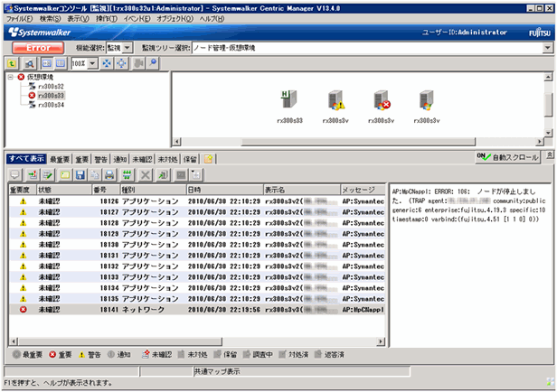The image size is (557, 392).
Task: Open the ファイル(F) menu
Action: click(20, 18)
